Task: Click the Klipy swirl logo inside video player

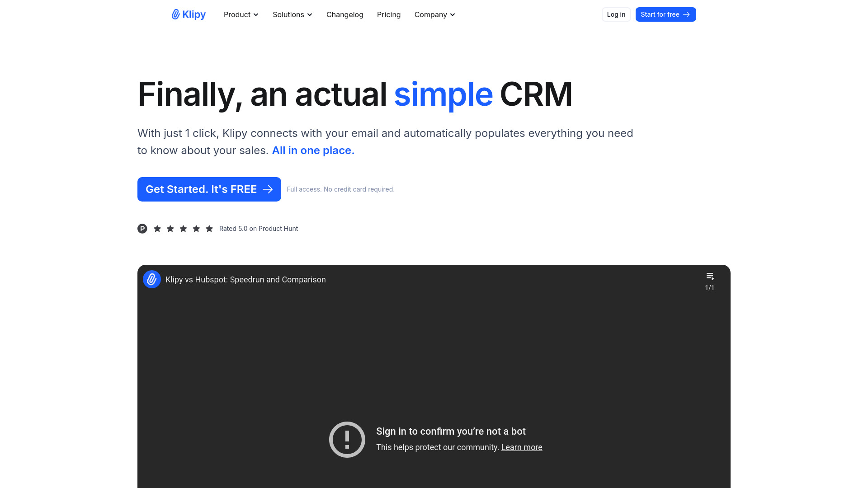Action: click(x=151, y=279)
